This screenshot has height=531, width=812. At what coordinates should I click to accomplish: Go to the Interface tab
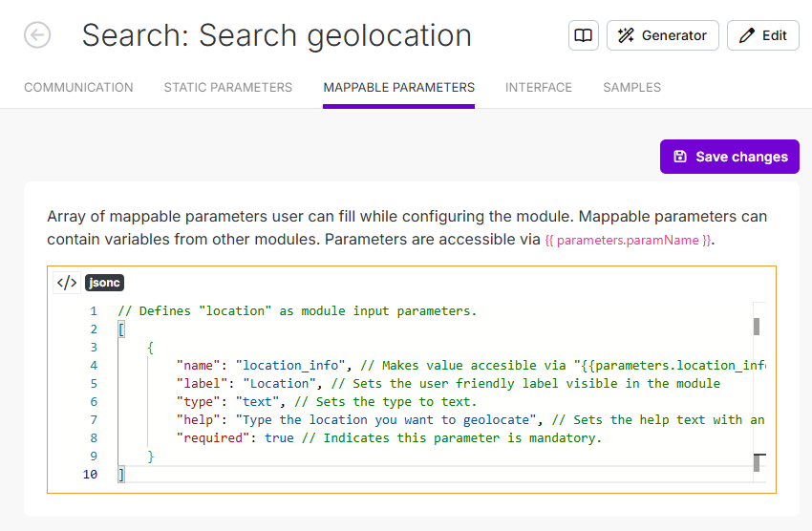click(539, 87)
